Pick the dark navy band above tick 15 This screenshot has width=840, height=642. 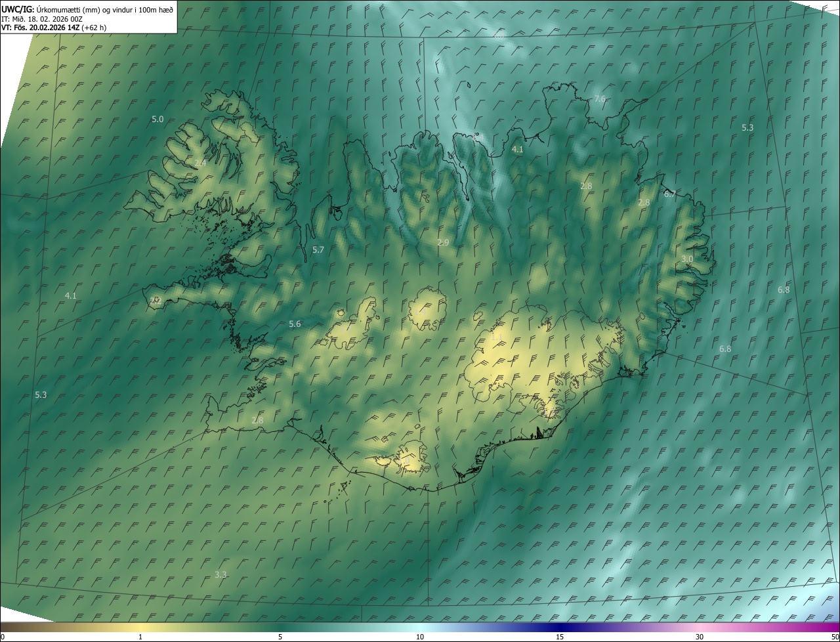[x=560, y=628]
